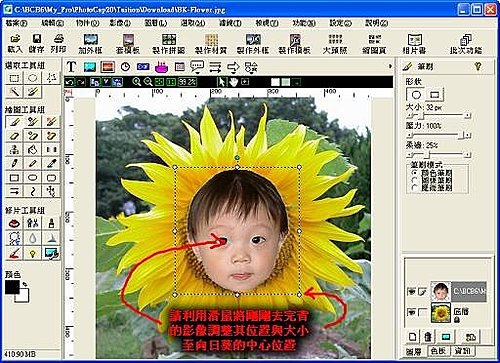Image resolution: width=500 pixels, height=363 pixels.
Task: Select the hand pan tool in black toolbar
Action: tap(233, 82)
